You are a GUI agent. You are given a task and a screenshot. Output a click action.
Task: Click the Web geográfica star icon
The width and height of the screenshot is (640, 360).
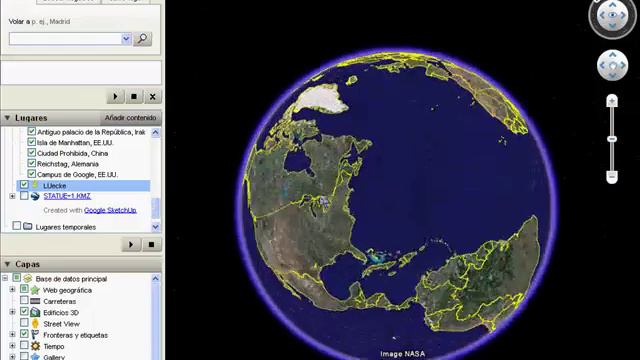[35, 290]
